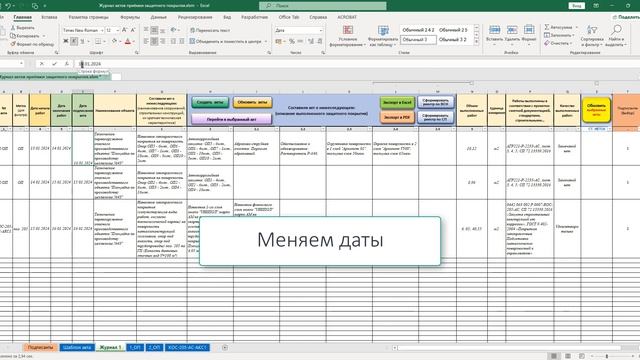Open the Разработчик ribbon tab

pos(255,17)
